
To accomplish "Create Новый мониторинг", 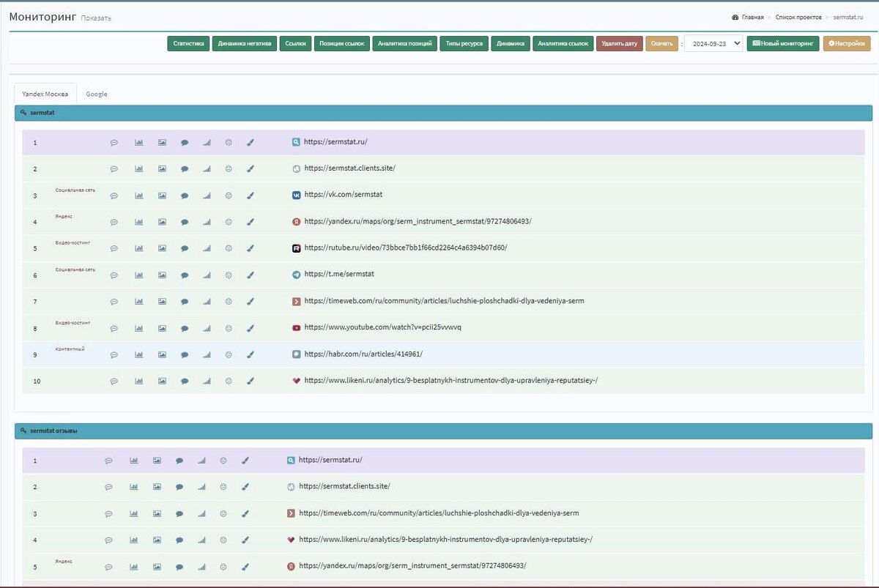I will point(783,44).
